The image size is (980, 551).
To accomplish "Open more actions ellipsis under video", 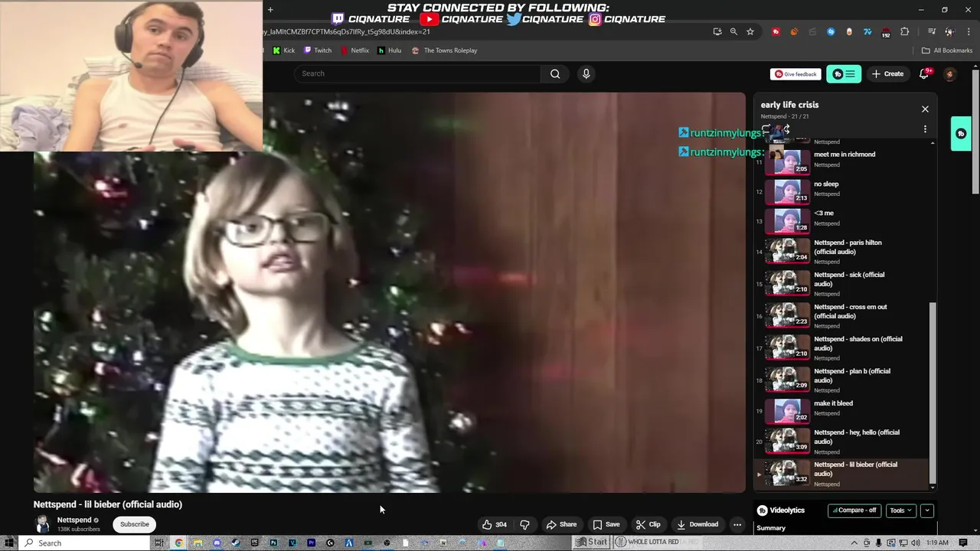I will pyautogui.click(x=737, y=524).
